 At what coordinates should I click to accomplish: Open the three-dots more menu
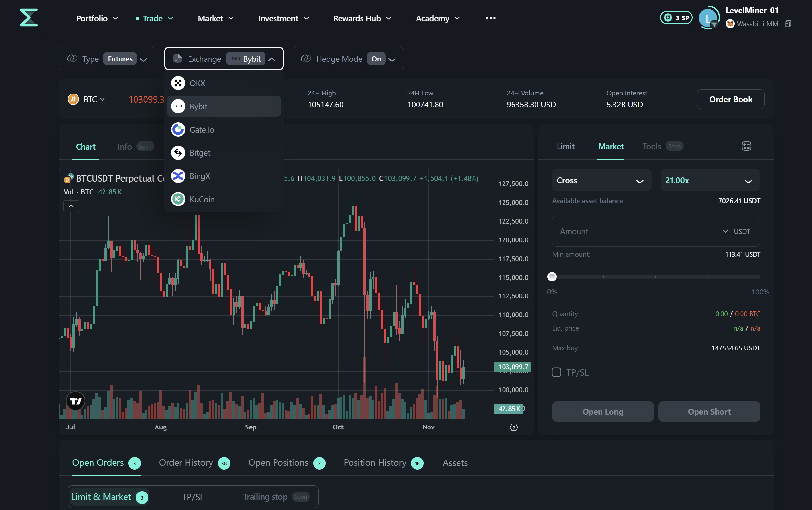tap(491, 18)
